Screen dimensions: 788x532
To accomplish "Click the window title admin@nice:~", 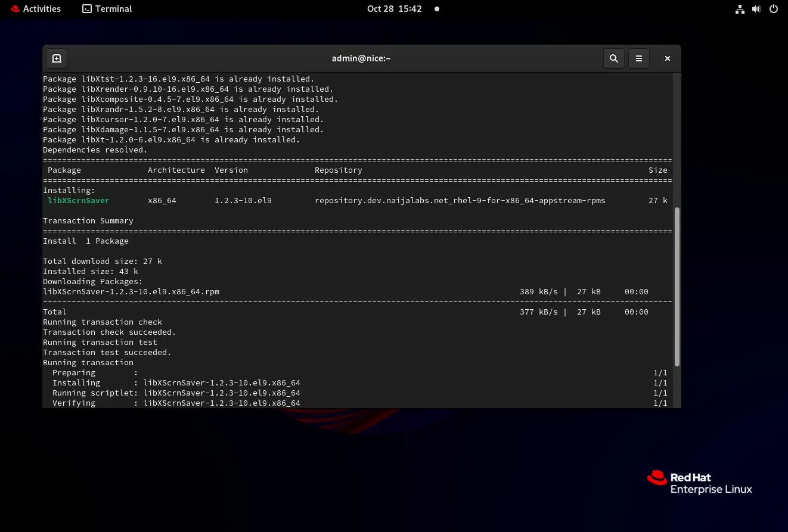I will pos(361,58).
